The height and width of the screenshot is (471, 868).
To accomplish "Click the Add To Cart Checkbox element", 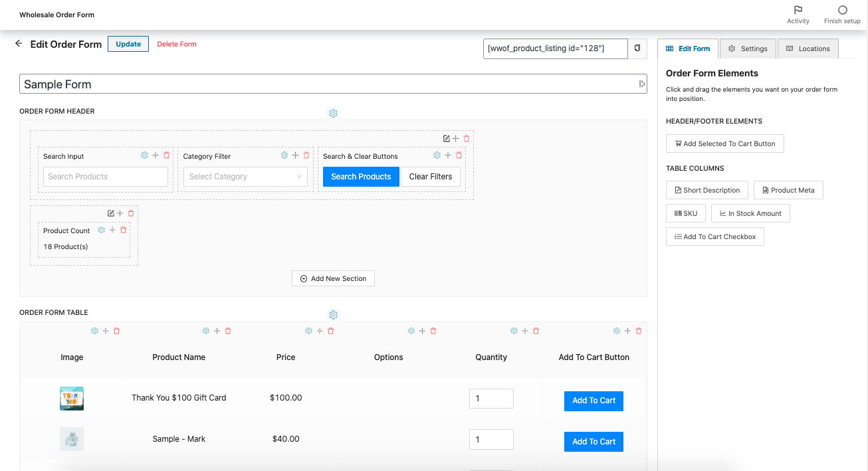I will 714,236.
